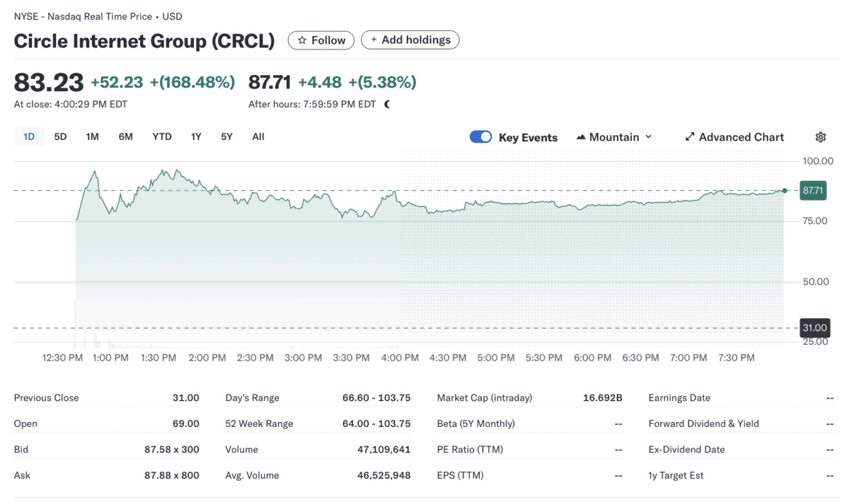The image size is (849, 504).
Task: Click the 31.00 previous close chart label
Action: click(x=814, y=328)
